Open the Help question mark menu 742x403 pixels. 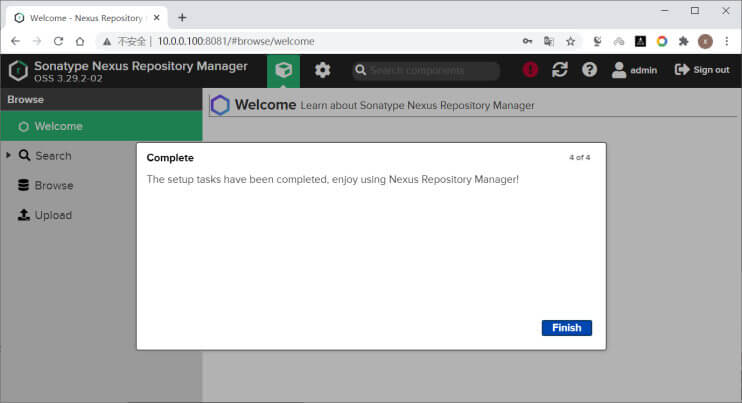pos(589,70)
